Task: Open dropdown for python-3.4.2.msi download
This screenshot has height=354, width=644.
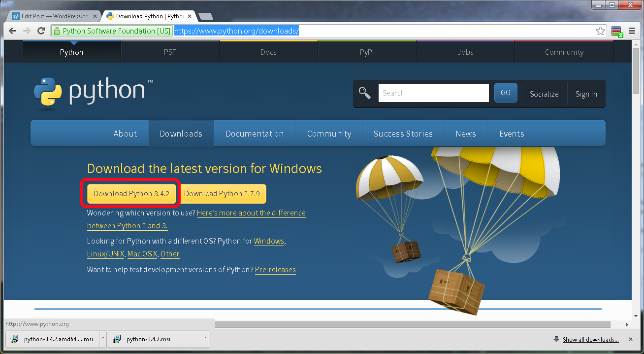Action: 205,339
